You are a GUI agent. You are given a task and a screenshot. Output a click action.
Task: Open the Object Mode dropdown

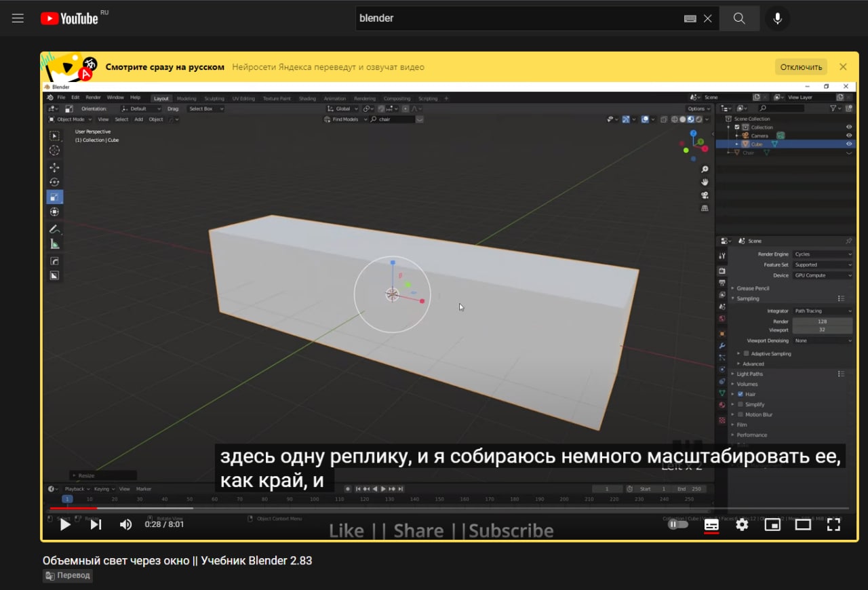coord(69,119)
